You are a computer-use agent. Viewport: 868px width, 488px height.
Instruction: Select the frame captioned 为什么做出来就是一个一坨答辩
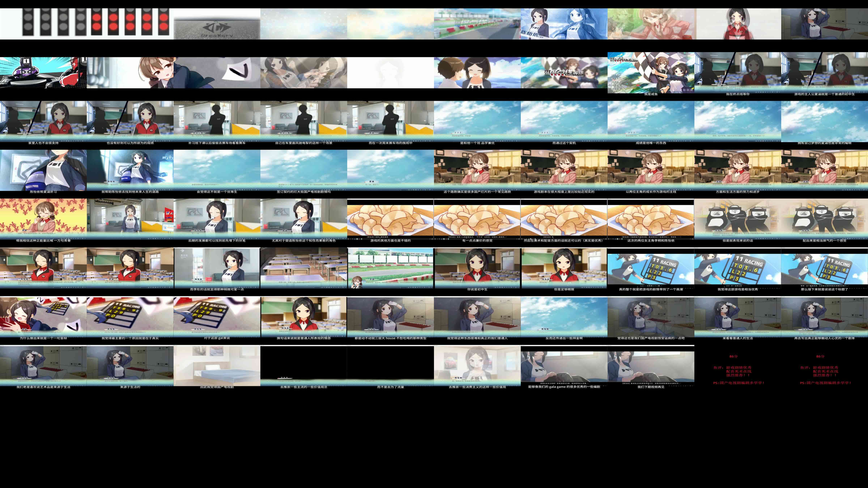(x=43, y=317)
